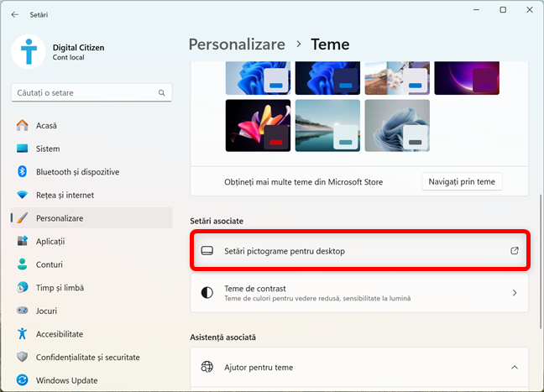Click the Bluetooth și dispozitive icon
Viewport: 544px width, 392px height.
coord(22,171)
